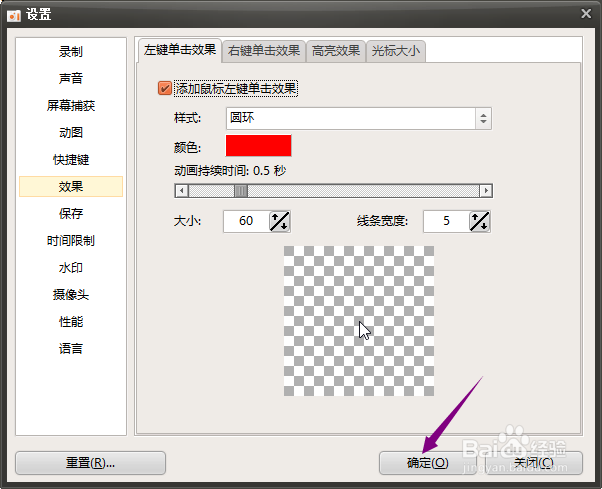602x489 pixels.
Task: Open the 性能 settings section
Action: 71,322
